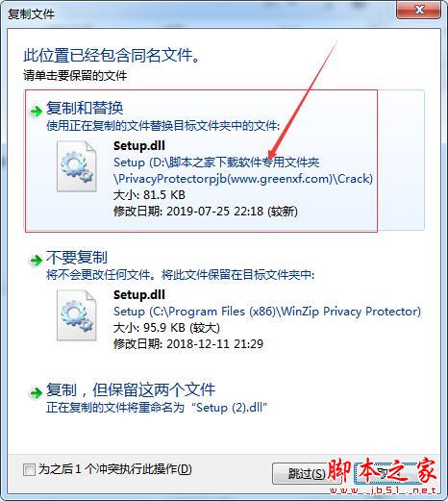Click the cancel button beside 跳过
The width and height of the screenshot is (448, 501).
[x=386, y=473]
